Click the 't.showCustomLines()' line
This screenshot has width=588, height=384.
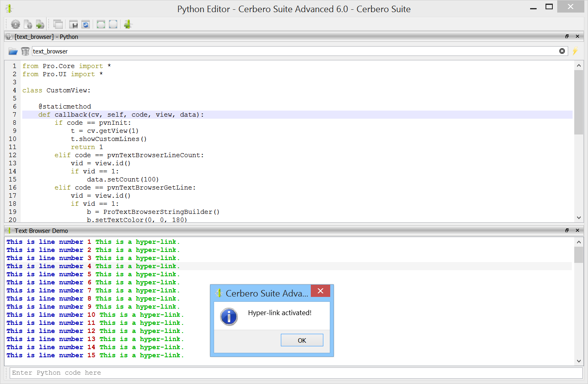[109, 139]
